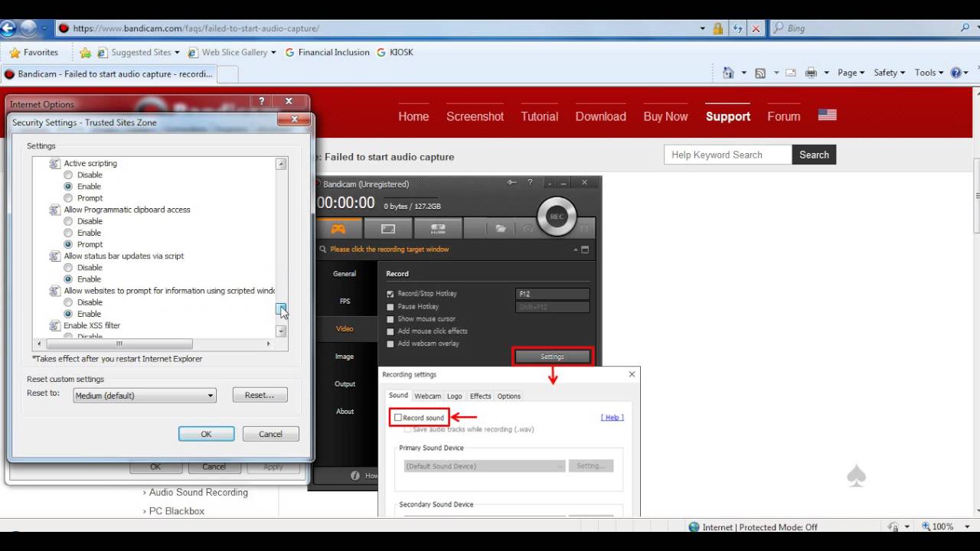Image resolution: width=980 pixels, height=551 pixels.
Task: Click the Help Keyword Search field
Action: [x=727, y=155]
